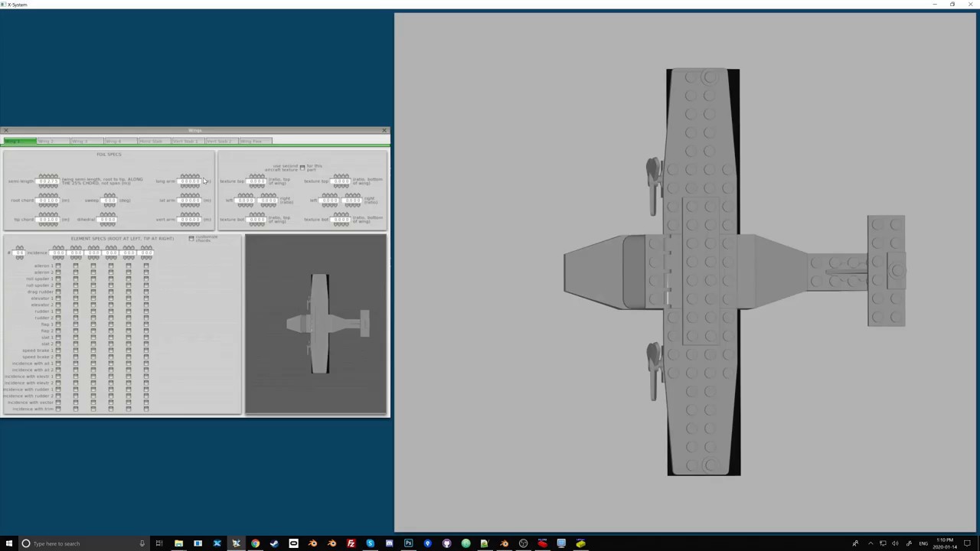
Task: Click the microphone icon in search box
Action: tap(142, 543)
